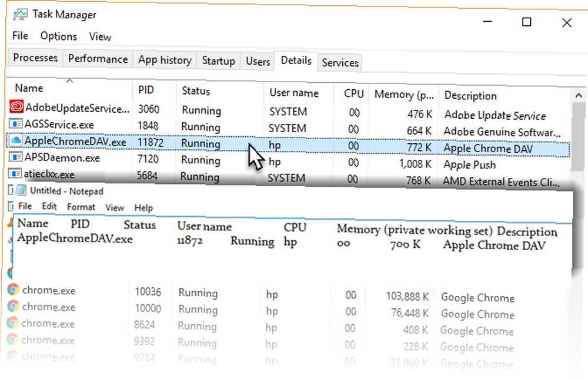Sort by the CPU column header
The width and height of the screenshot is (588, 380).
click(351, 94)
